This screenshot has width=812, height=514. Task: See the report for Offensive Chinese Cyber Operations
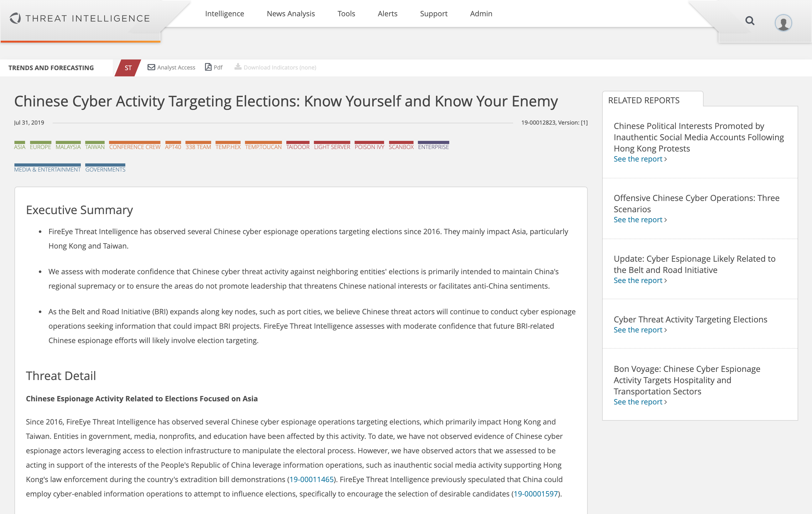point(640,219)
